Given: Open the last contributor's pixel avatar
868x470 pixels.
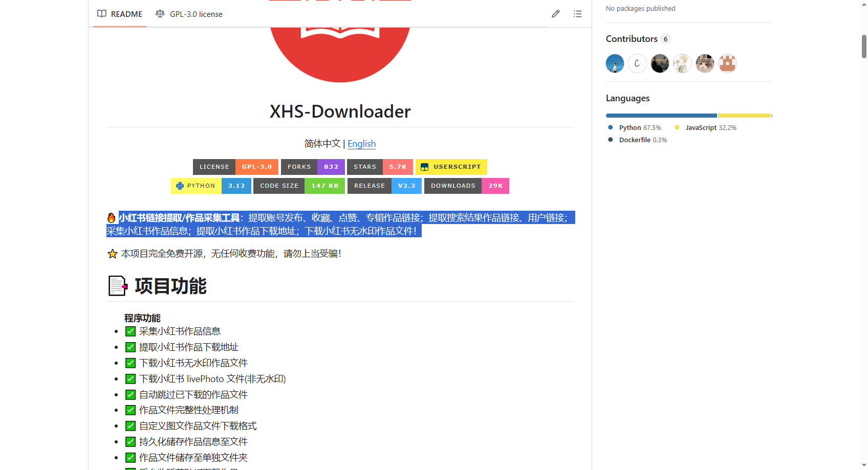Looking at the screenshot, I should tap(727, 63).
